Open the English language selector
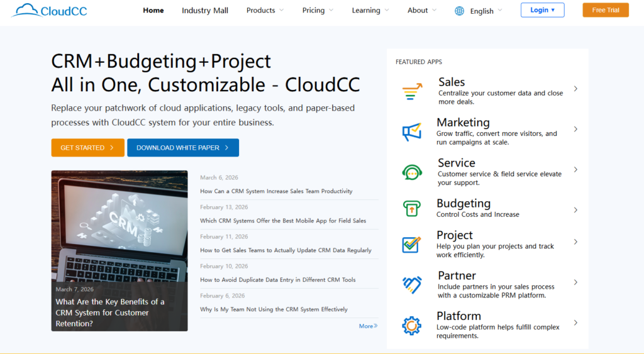The image size is (644, 354). point(486,11)
